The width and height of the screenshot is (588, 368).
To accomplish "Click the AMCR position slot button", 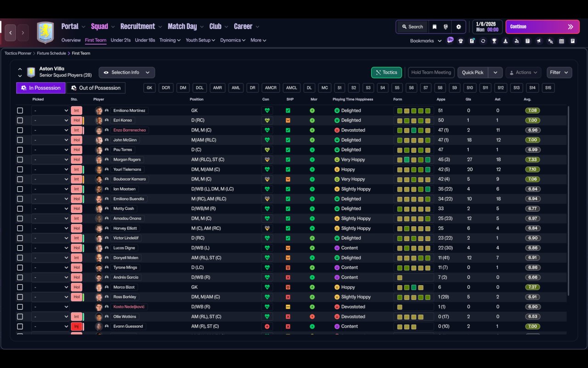I will point(271,88).
